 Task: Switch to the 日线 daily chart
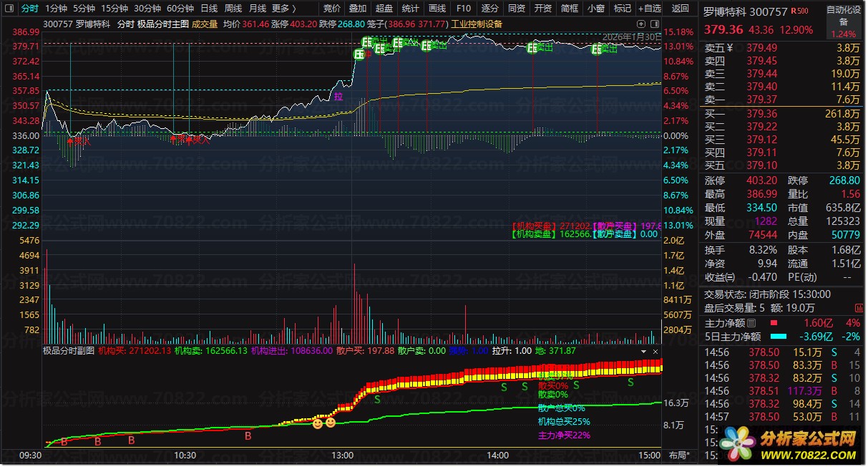pyautogui.click(x=209, y=9)
